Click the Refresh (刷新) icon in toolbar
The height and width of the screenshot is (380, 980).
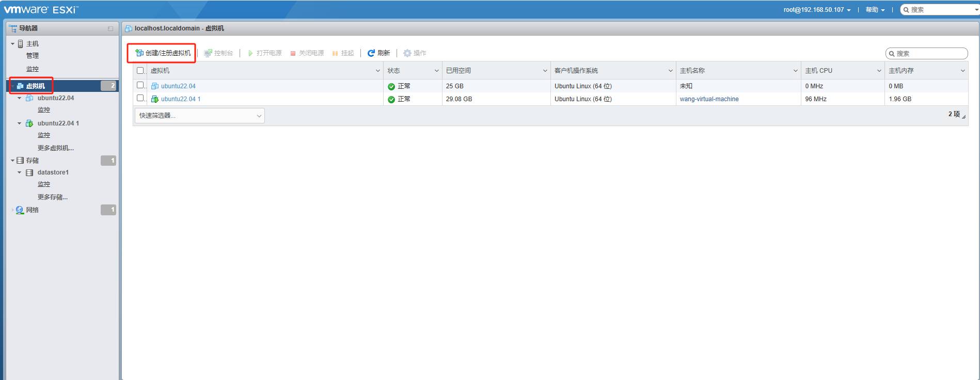tap(371, 53)
